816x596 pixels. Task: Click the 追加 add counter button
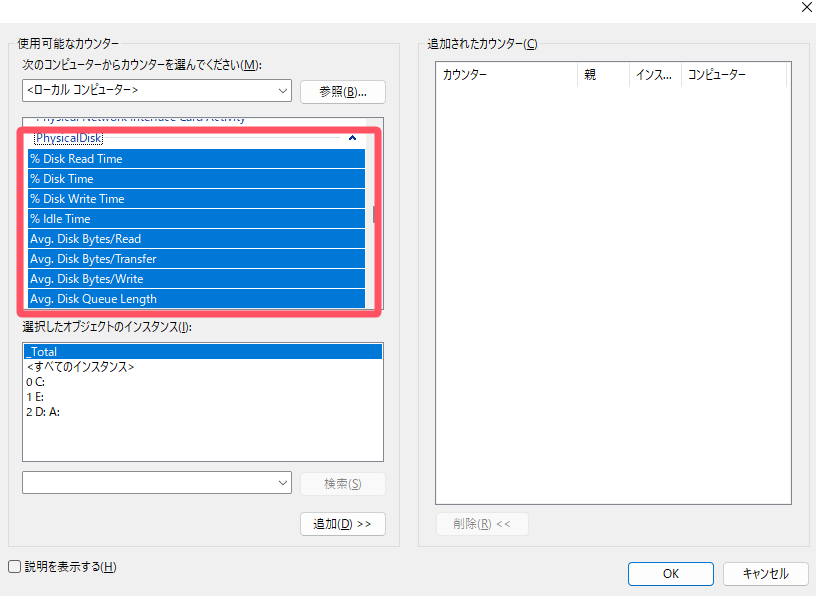click(343, 523)
